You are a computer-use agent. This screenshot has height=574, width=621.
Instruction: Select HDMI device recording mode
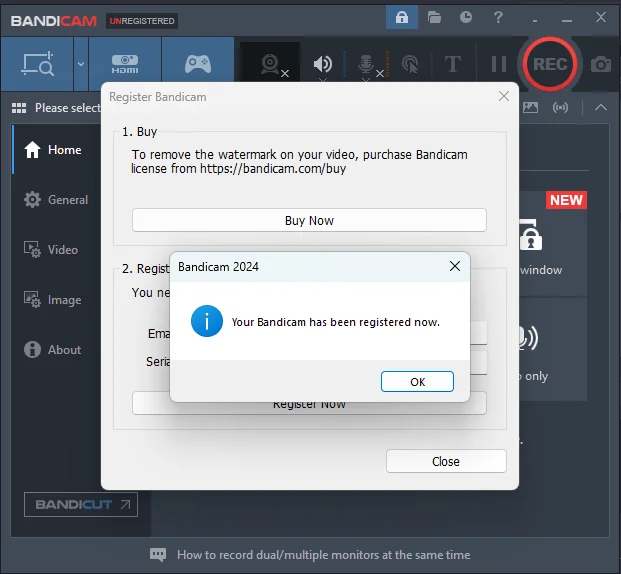(x=125, y=64)
